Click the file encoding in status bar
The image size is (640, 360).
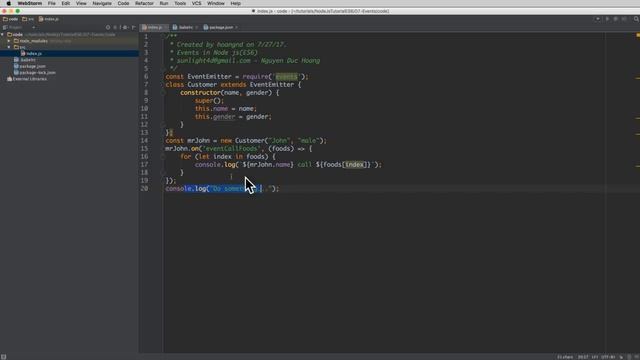pos(608,357)
